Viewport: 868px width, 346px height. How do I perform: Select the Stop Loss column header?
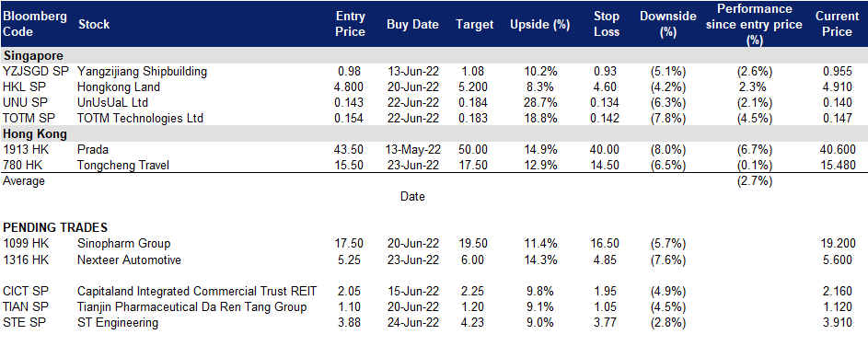point(605,24)
